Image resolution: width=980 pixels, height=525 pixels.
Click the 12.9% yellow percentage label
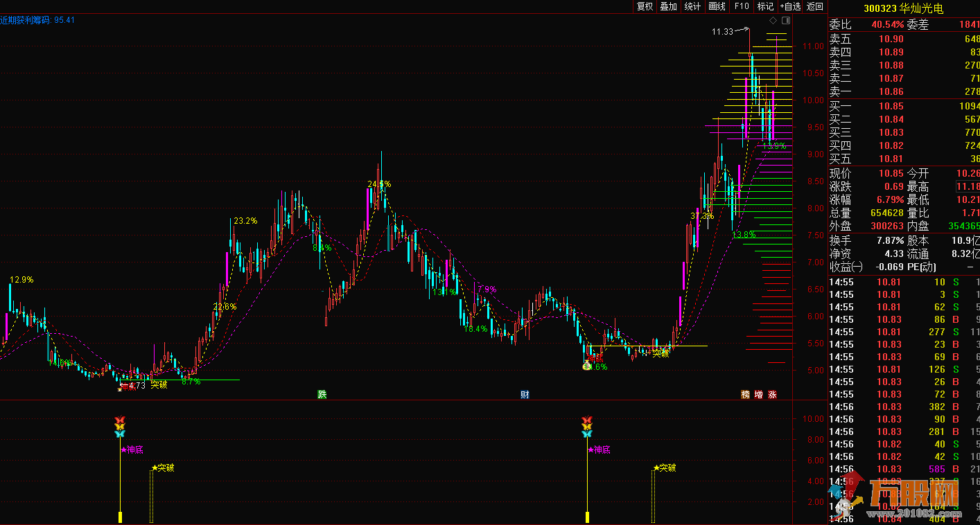point(21,280)
